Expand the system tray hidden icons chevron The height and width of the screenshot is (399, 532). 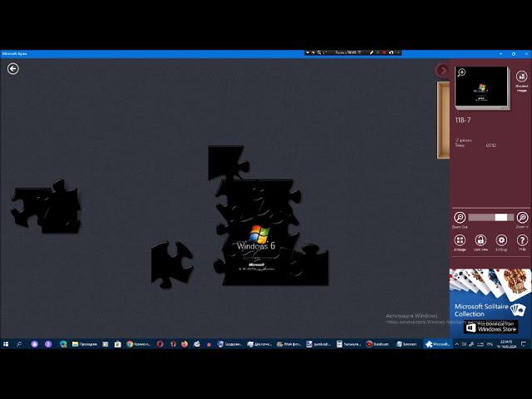pyautogui.click(x=456, y=344)
